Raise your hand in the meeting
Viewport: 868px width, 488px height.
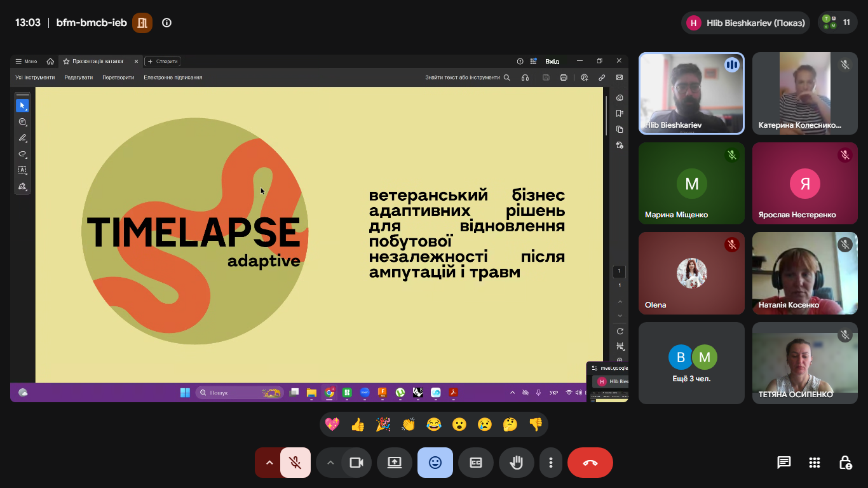[517, 463]
